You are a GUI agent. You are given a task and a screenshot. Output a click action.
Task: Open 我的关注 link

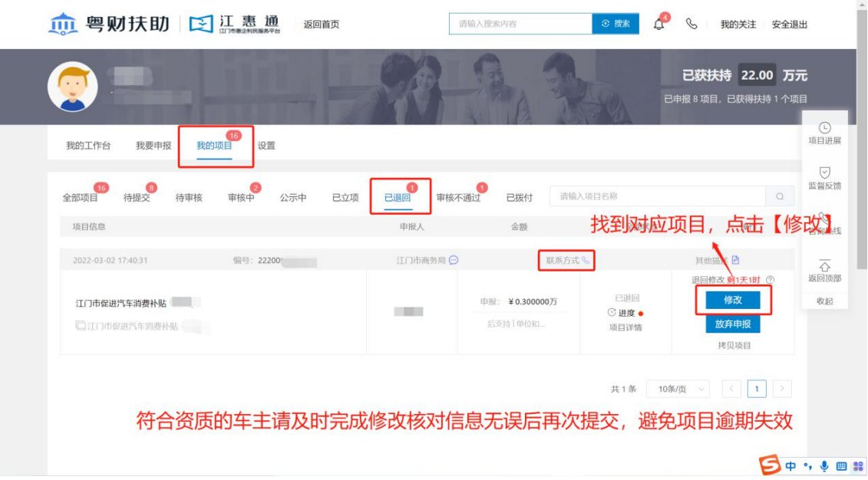[738, 25]
